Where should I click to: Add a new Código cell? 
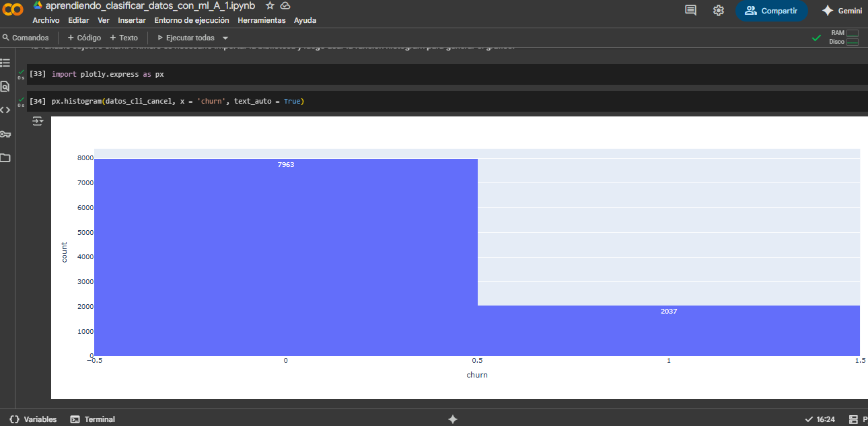[x=84, y=38]
